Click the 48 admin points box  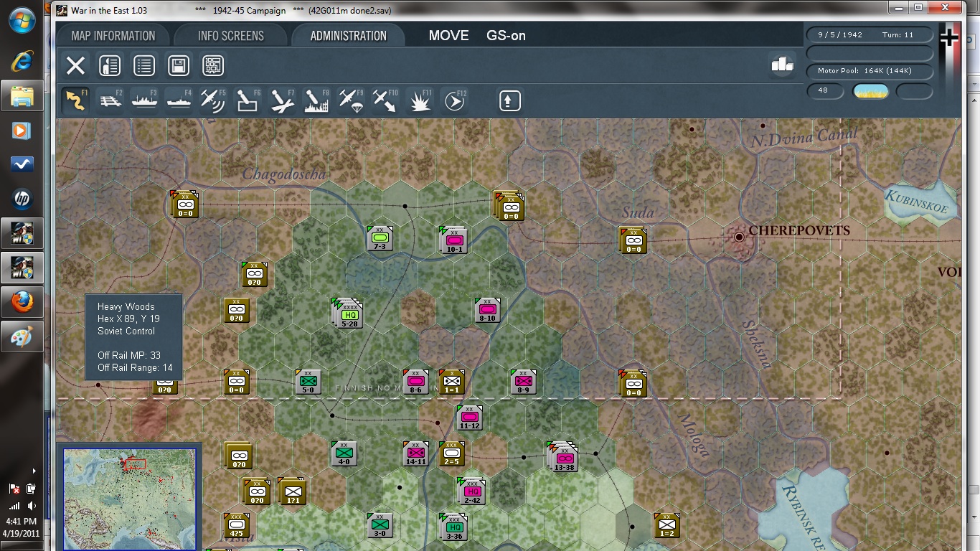click(824, 91)
